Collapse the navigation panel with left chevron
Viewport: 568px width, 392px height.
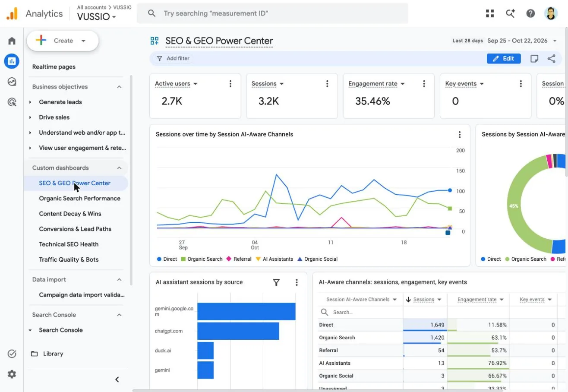pos(117,379)
